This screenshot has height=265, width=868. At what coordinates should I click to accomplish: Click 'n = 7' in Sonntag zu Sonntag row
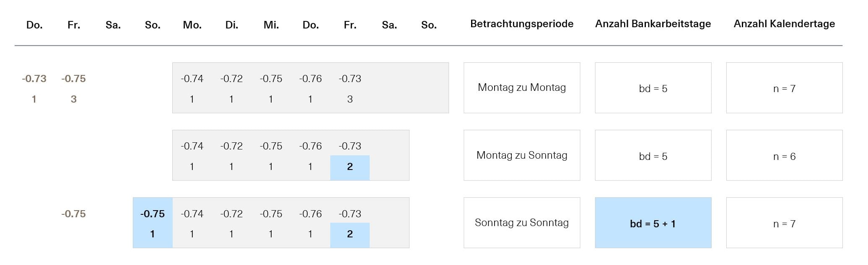784,223
